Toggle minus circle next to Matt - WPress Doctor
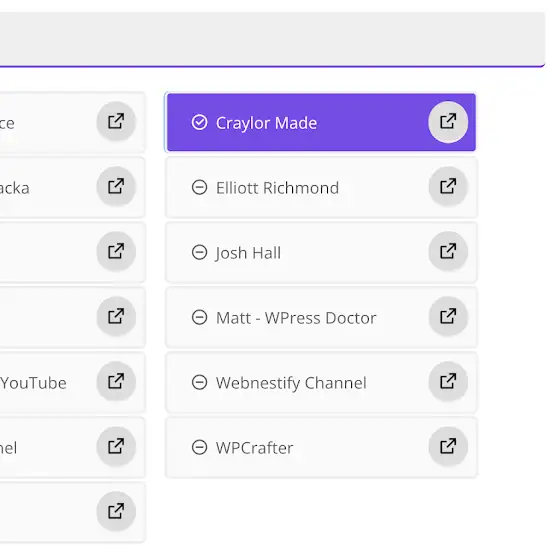 (199, 317)
